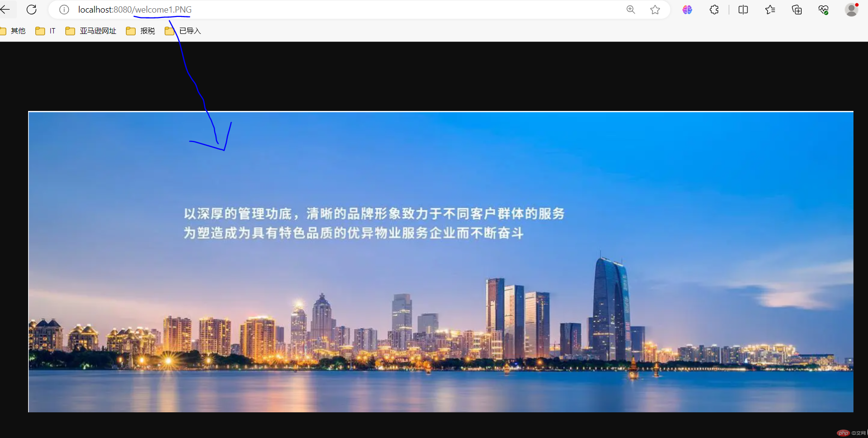Add page to favorites with star icon
This screenshot has height=438, width=868.
click(x=655, y=10)
